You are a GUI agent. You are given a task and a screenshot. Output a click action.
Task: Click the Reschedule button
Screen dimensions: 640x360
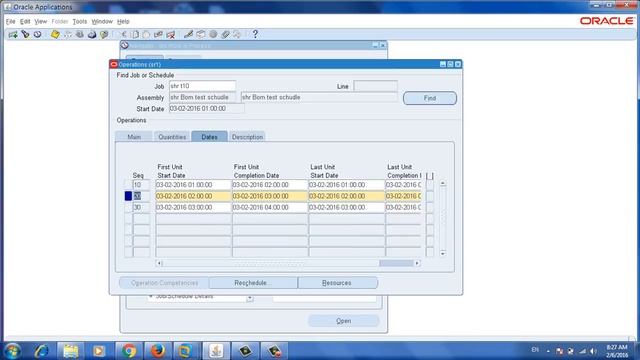coord(253,283)
